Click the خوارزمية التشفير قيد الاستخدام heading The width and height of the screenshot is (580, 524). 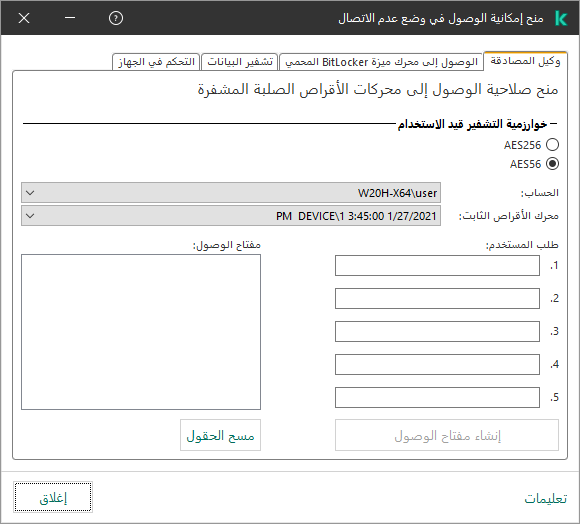pos(472,124)
